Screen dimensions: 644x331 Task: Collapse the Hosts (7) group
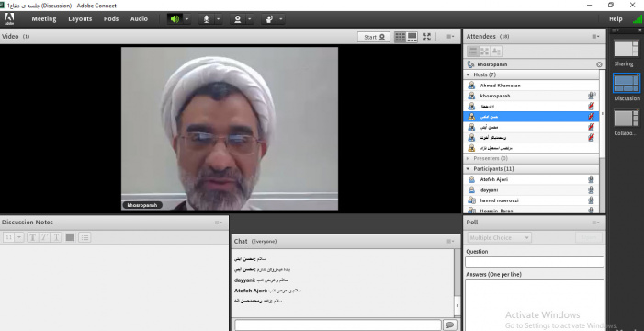[x=468, y=74]
